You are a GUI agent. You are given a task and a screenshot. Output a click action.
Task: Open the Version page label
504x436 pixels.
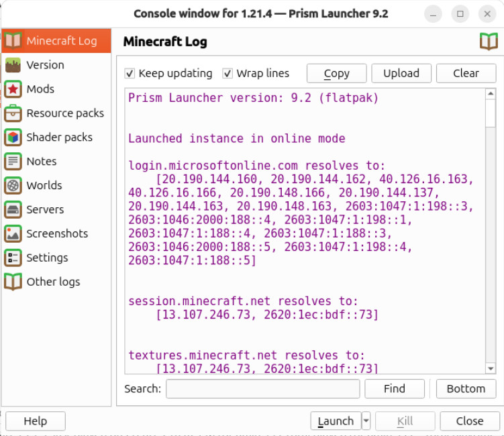(x=46, y=65)
